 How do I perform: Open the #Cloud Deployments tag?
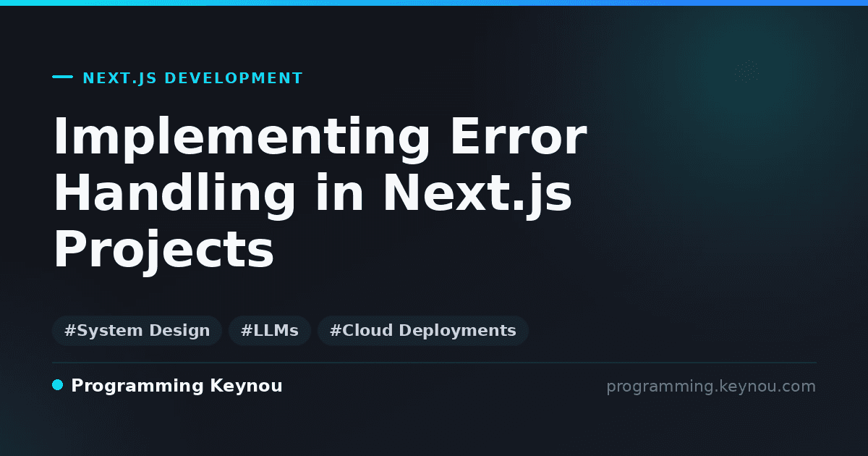[x=423, y=331]
